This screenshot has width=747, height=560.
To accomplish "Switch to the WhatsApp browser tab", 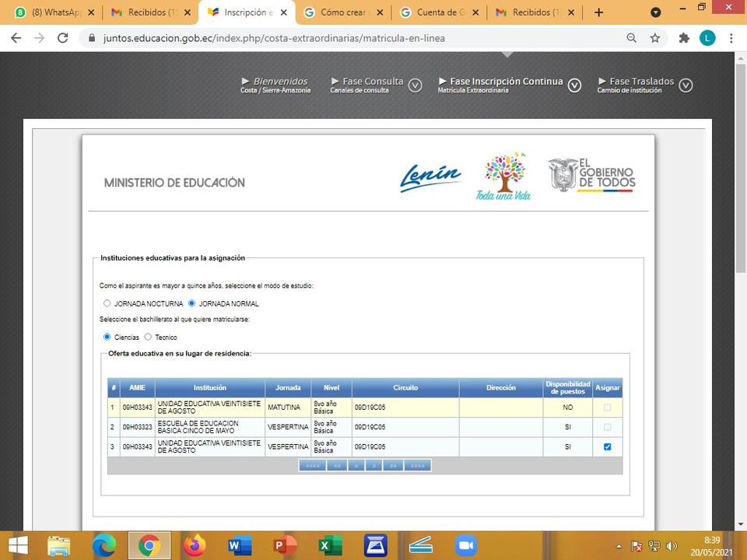I will point(53,12).
